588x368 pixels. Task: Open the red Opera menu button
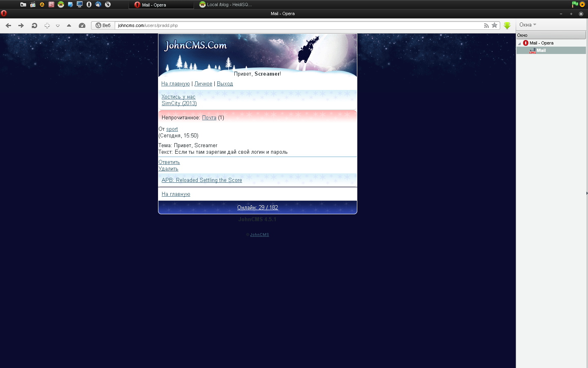coord(4,13)
